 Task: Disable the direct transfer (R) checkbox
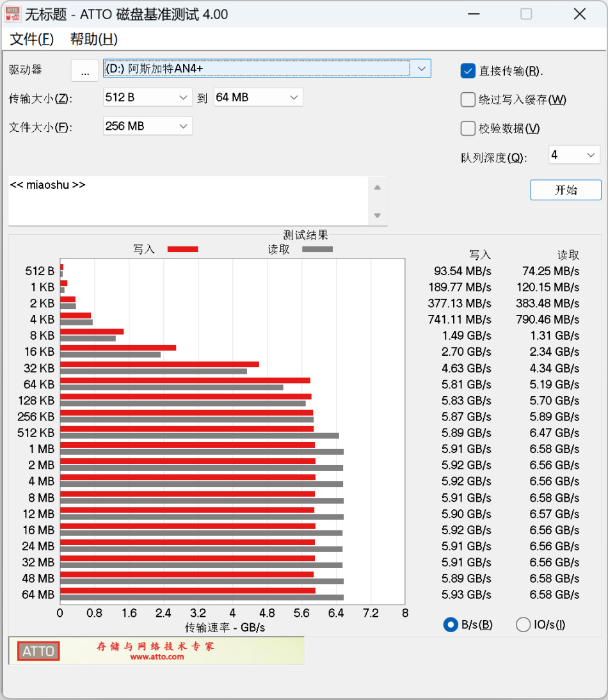468,70
